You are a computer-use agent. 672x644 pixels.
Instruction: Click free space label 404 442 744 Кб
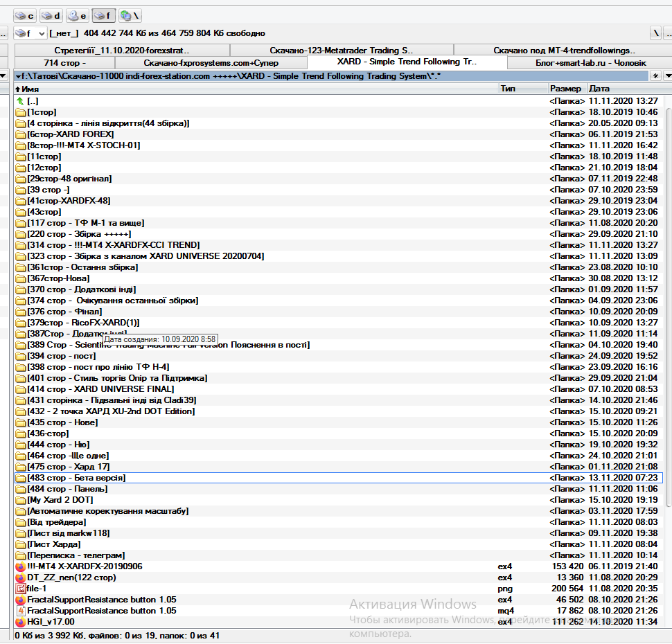tap(175, 33)
